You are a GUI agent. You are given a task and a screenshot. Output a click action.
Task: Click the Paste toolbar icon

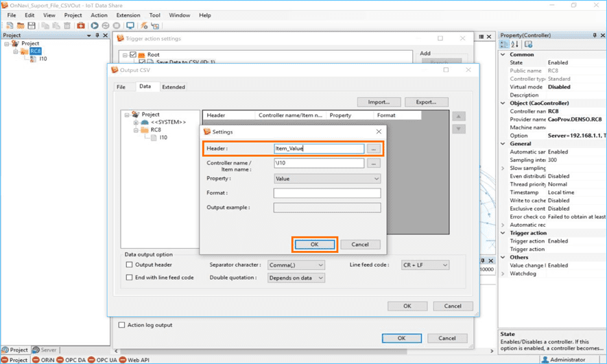56,25
